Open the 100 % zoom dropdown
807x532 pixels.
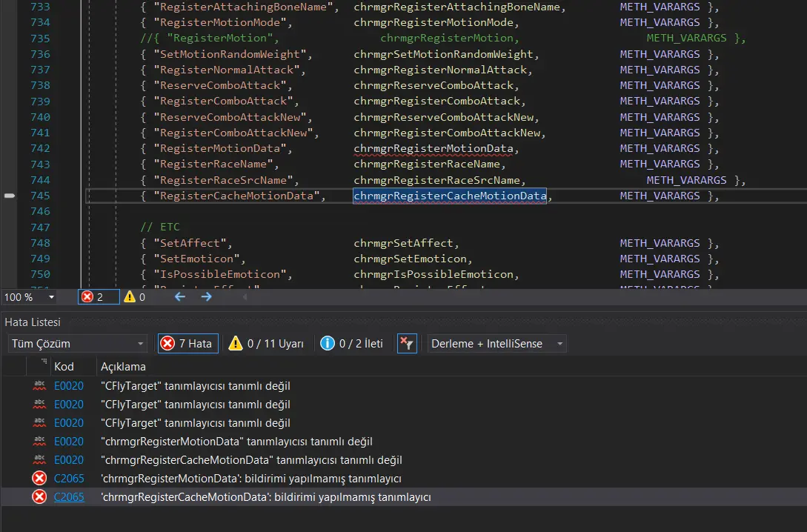52,297
